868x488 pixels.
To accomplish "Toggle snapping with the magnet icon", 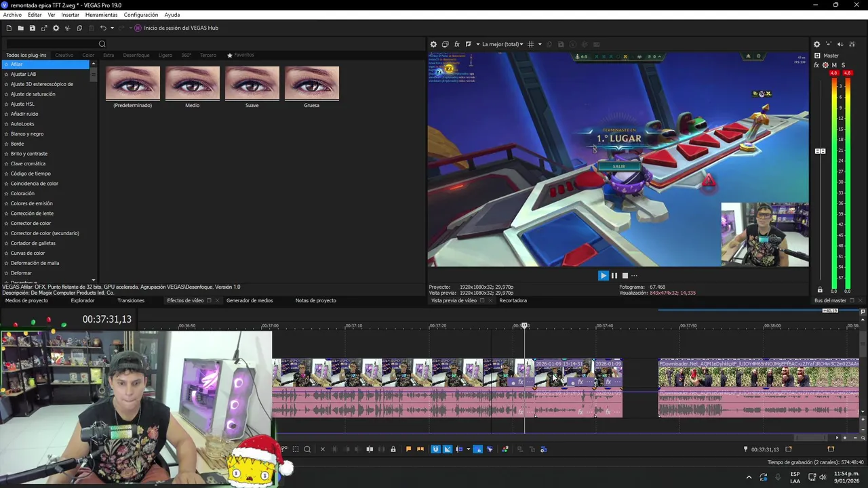I will point(435,449).
